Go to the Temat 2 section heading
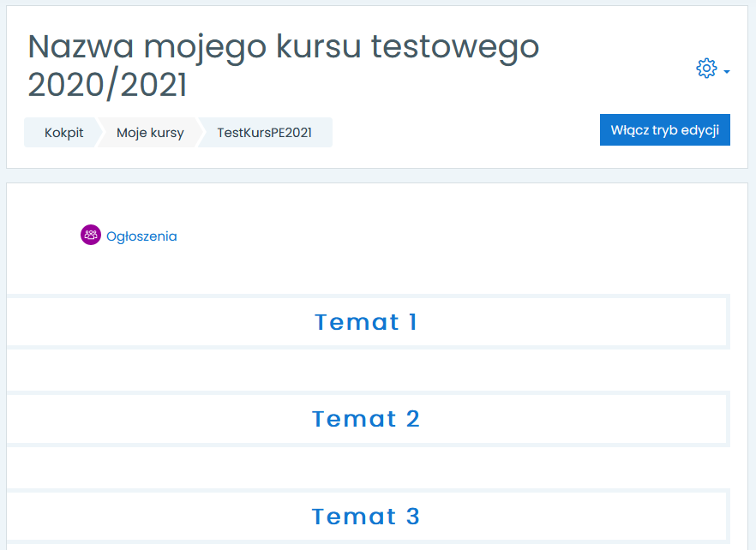The width and height of the screenshot is (756, 550). [366, 419]
